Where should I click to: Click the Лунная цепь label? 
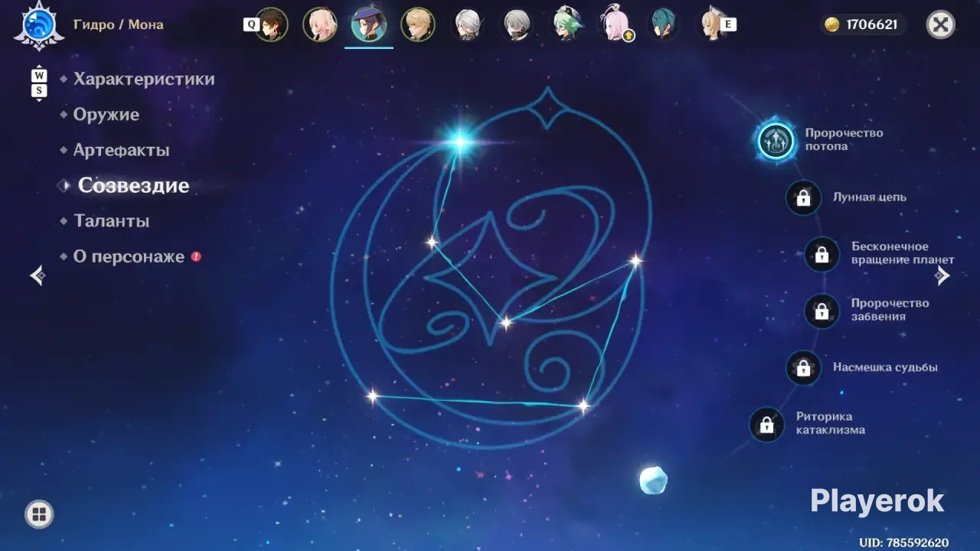coord(870,197)
